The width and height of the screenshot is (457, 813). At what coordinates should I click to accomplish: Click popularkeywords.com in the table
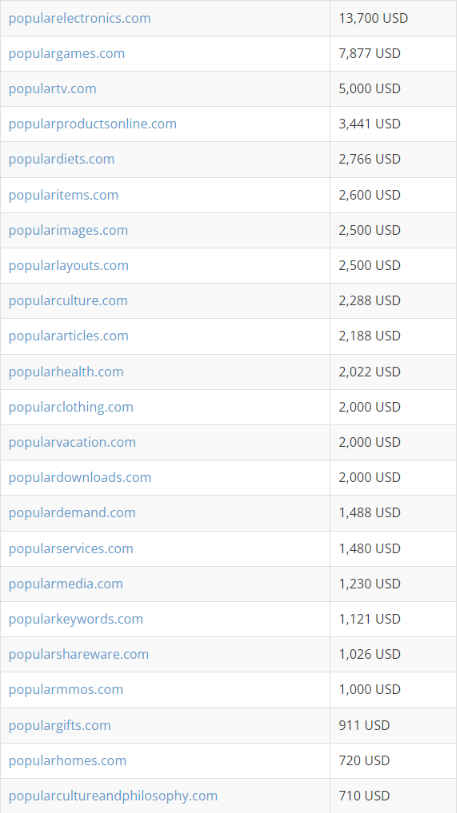click(76, 619)
